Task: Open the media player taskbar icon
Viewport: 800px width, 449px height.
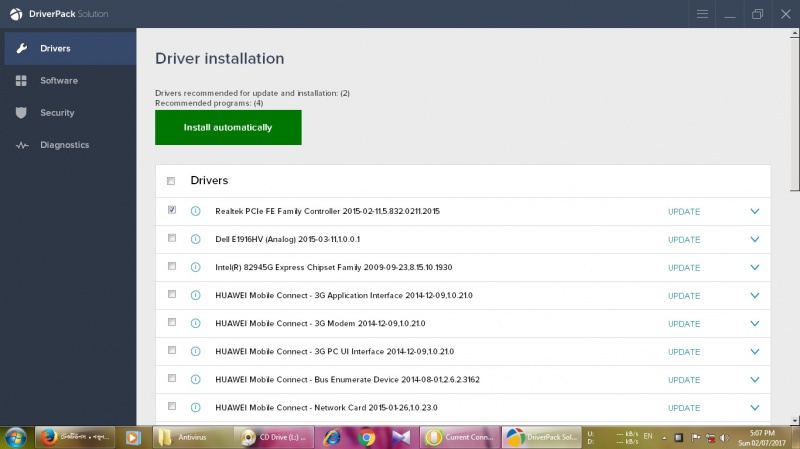Action: [x=133, y=437]
